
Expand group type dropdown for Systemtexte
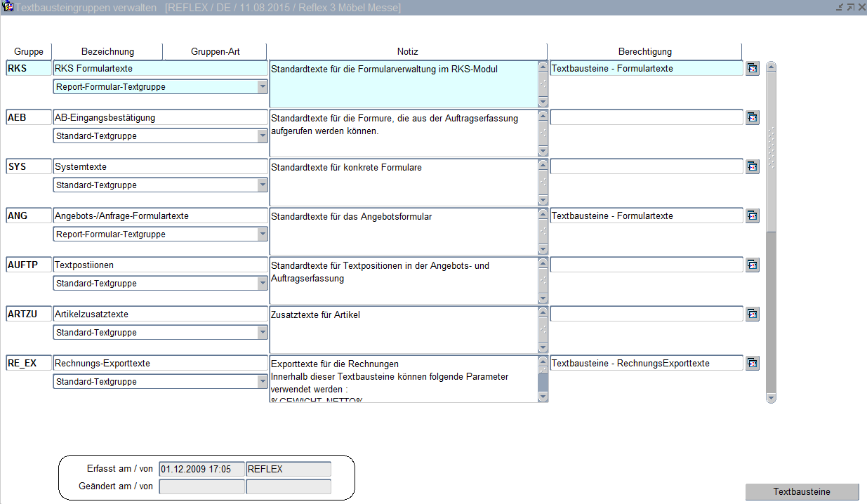262,185
